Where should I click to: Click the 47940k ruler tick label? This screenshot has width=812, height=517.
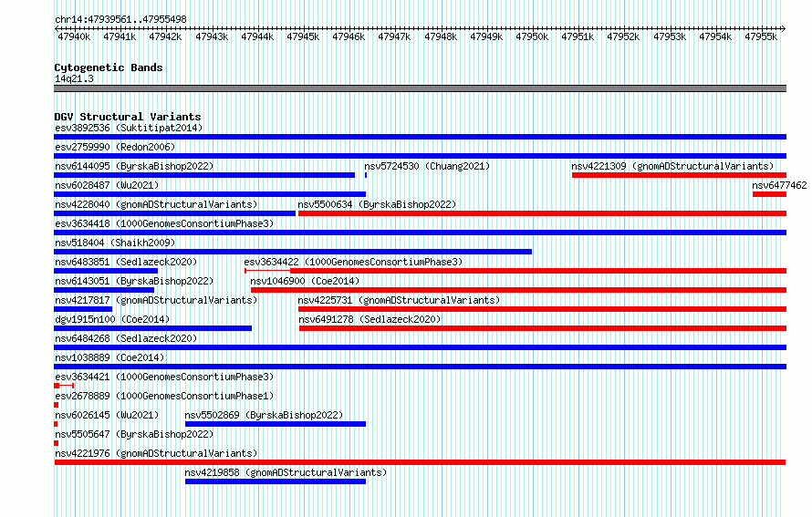point(74,36)
